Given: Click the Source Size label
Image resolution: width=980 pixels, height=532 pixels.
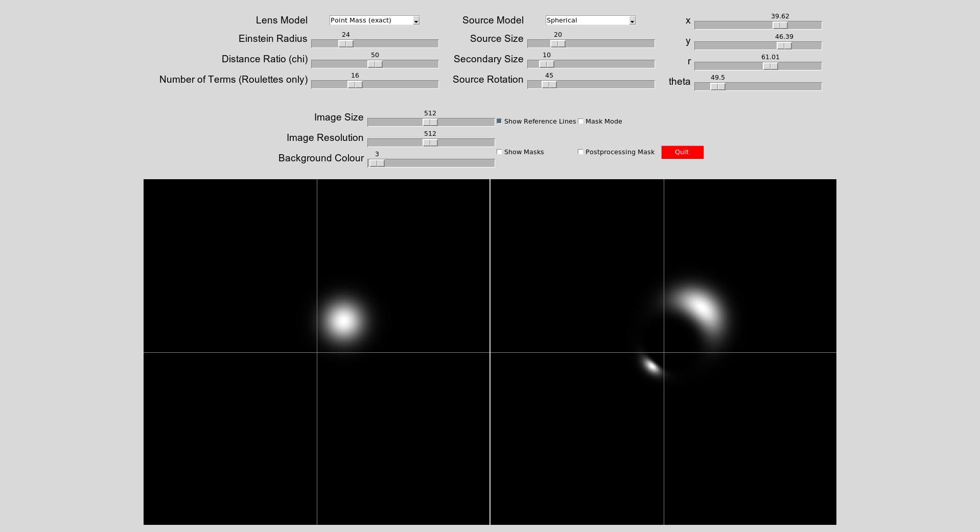Looking at the screenshot, I should coord(497,39).
